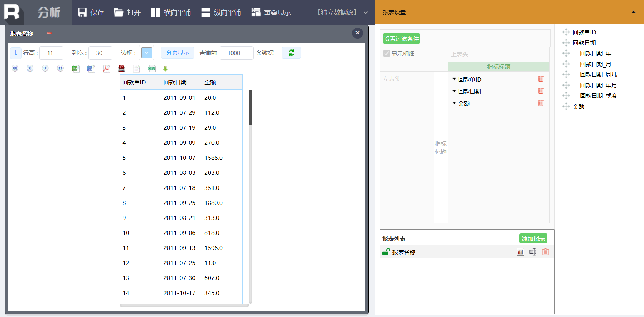The image size is (644, 317).
Task: Expand the 回款单ID indicator options
Action: pyautogui.click(x=454, y=79)
